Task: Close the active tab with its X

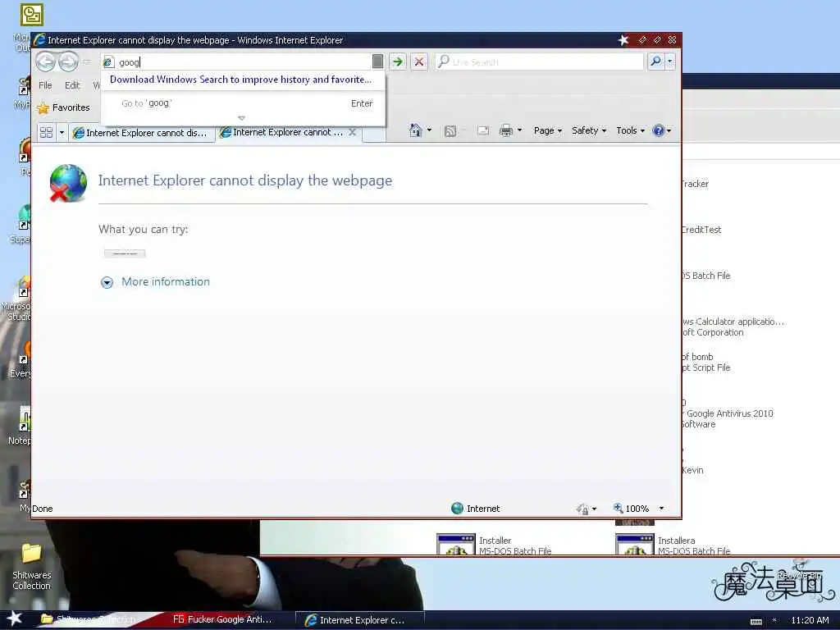Action: coord(352,132)
